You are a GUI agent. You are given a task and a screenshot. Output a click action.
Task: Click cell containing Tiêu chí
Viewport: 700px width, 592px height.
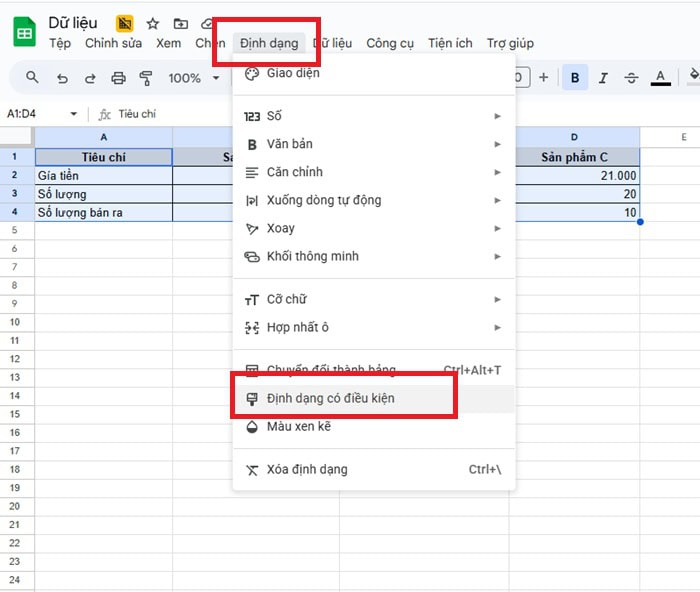click(x=104, y=157)
